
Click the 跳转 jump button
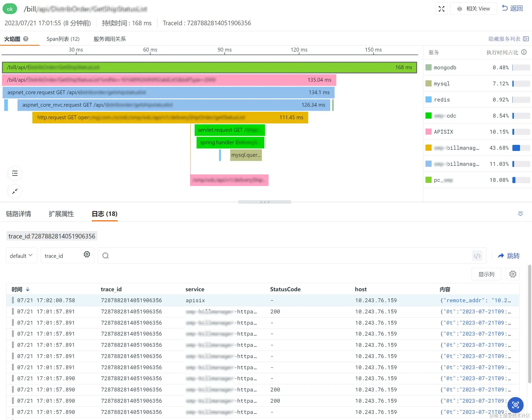[x=509, y=256]
